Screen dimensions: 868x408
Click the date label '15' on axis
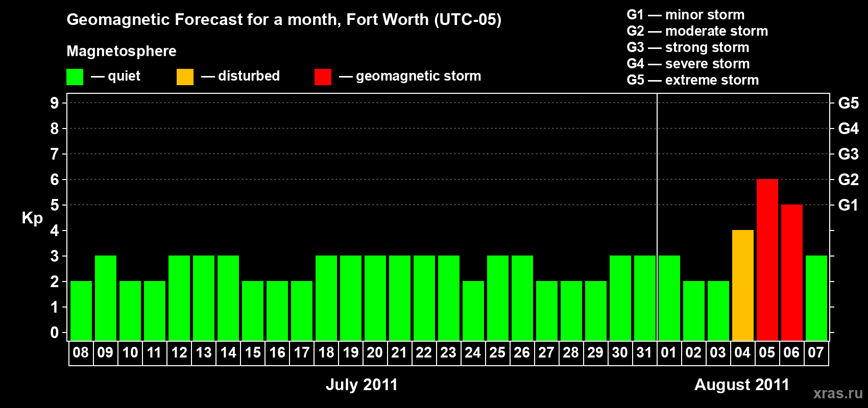point(253,353)
